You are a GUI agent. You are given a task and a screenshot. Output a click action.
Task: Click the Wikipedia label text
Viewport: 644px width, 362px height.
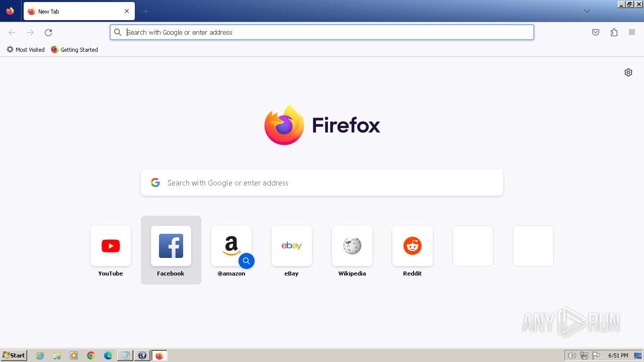point(352,274)
